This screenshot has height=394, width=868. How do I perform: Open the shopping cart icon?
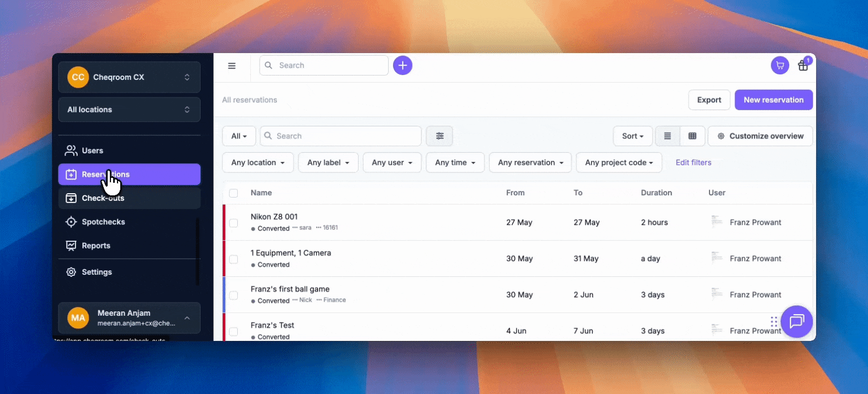click(780, 66)
